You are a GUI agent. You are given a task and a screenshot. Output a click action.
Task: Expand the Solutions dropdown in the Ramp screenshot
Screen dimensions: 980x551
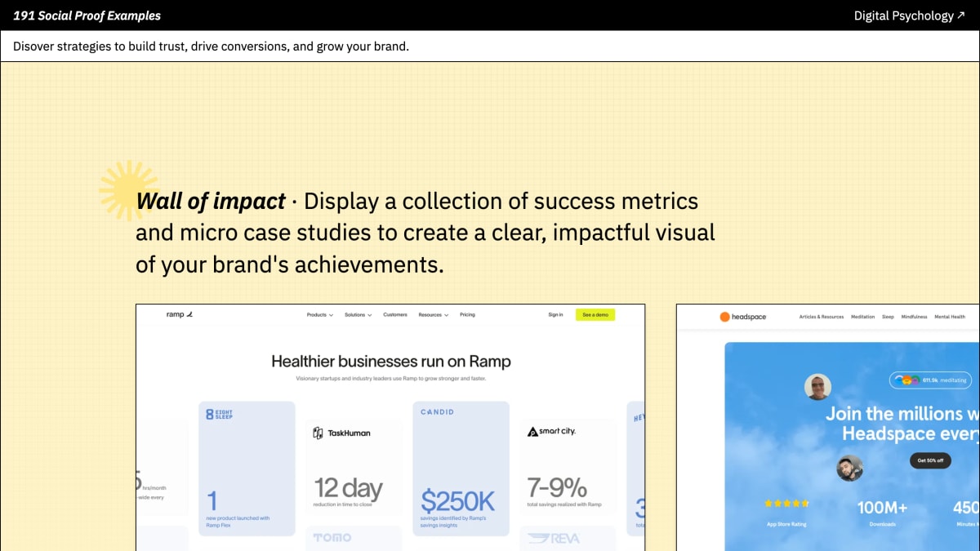point(359,314)
